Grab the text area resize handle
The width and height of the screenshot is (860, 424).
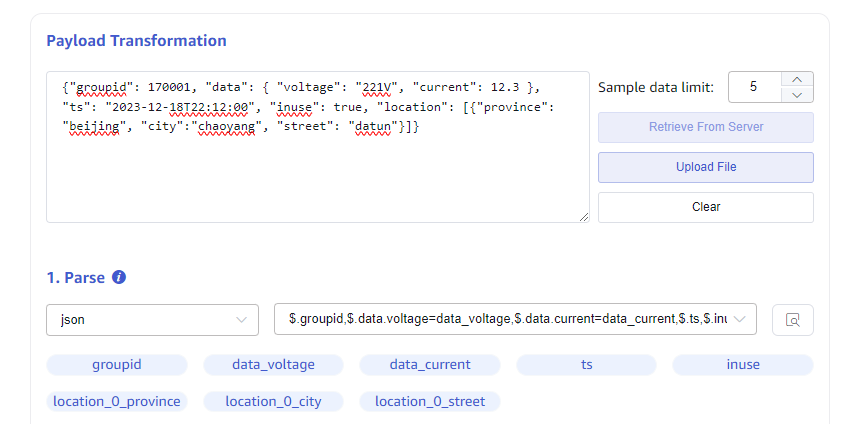pos(583,216)
